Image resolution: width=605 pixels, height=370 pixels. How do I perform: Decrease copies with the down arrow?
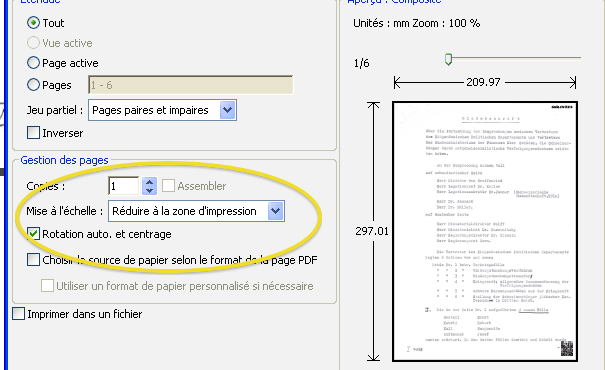[149, 191]
